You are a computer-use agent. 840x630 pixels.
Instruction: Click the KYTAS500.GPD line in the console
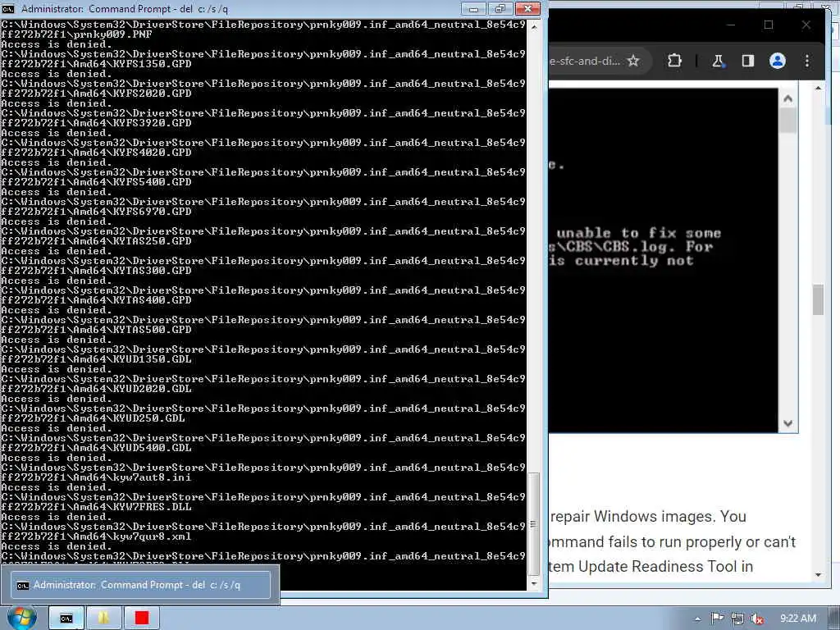pos(97,330)
